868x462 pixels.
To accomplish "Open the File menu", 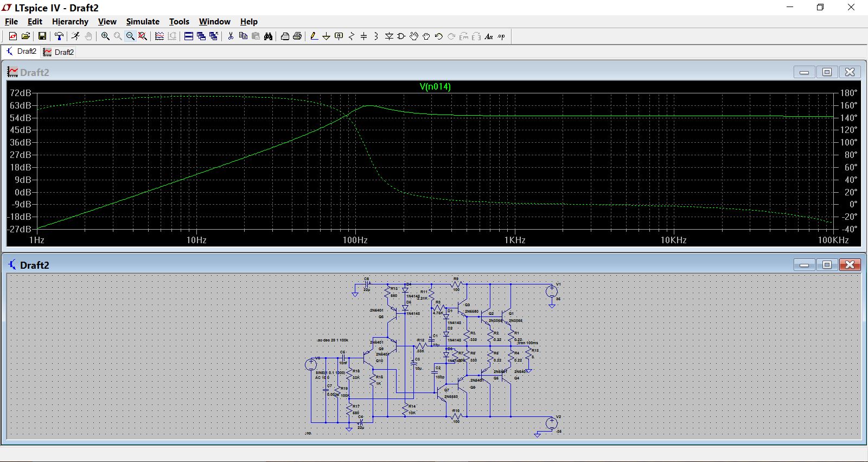I will click(11, 22).
